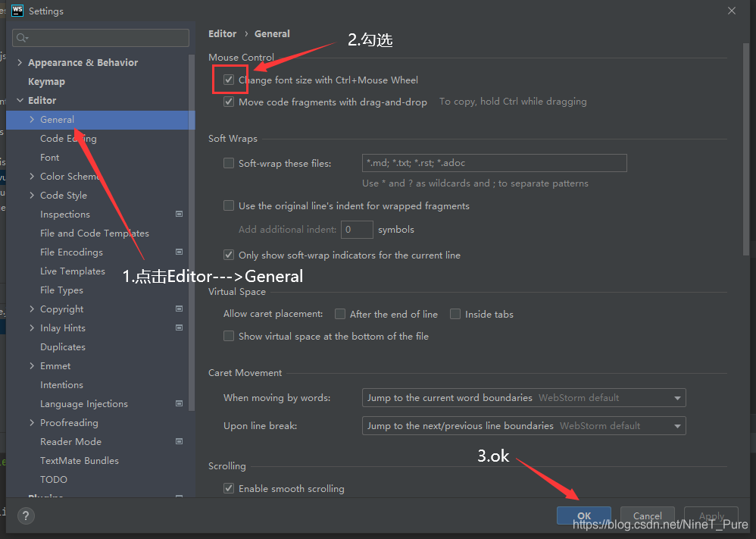Open TextMate Bundles page
756x539 pixels.
pyautogui.click(x=80, y=460)
